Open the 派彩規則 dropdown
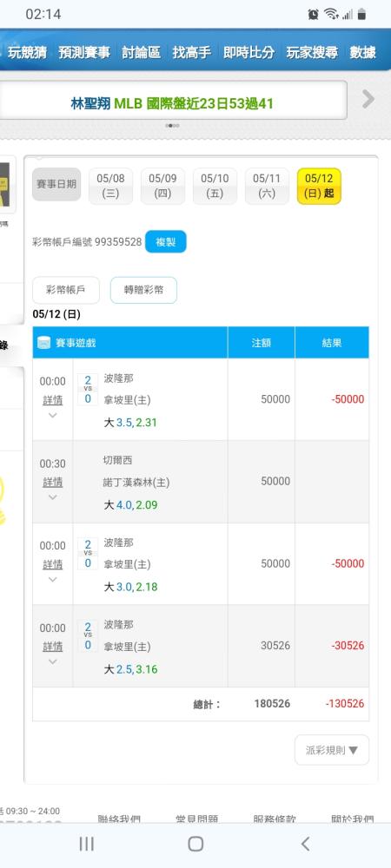 [x=332, y=750]
